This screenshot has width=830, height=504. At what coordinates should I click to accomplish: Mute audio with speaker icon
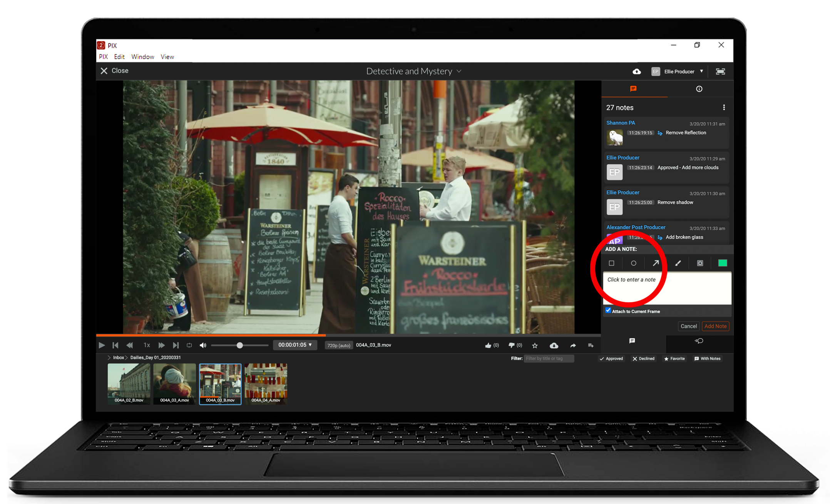coord(203,345)
